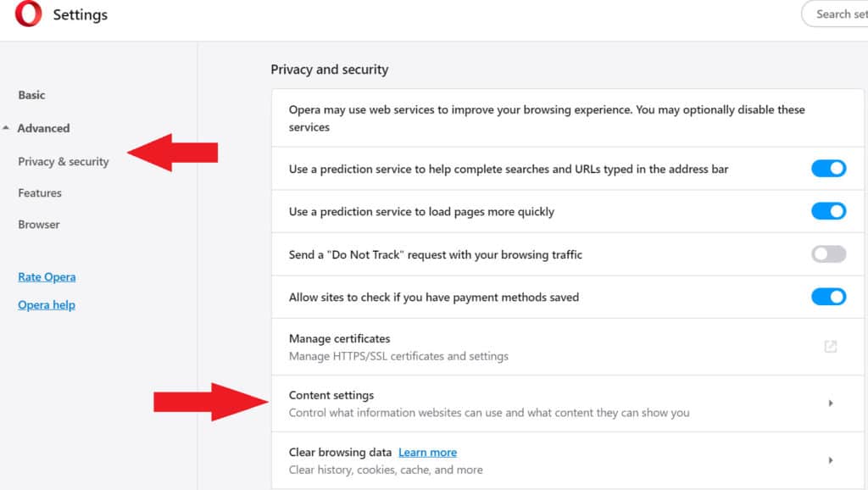
Task: Click the Rate Opera link
Action: pyautogui.click(x=47, y=277)
